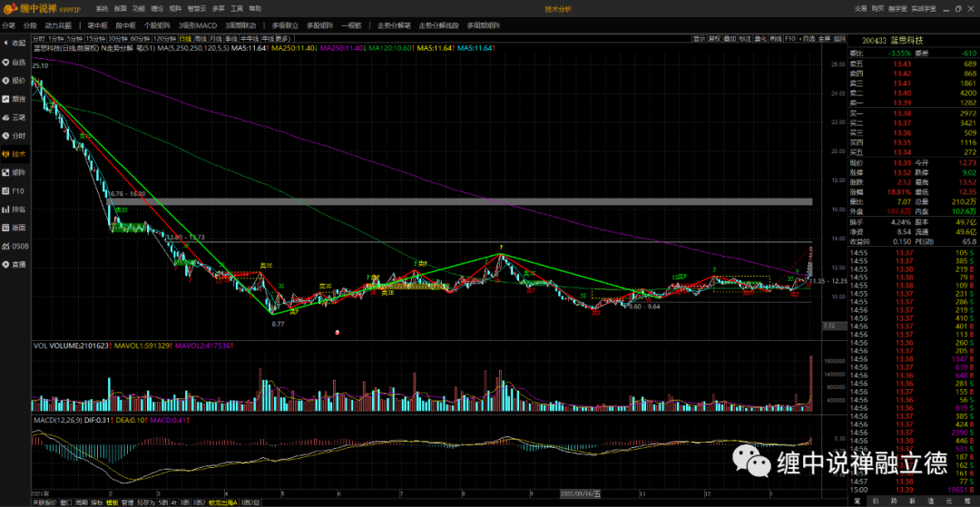Switch to the 5分钟 period tab
980x507 pixels.
pyautogui.click(x=74, y=39)
